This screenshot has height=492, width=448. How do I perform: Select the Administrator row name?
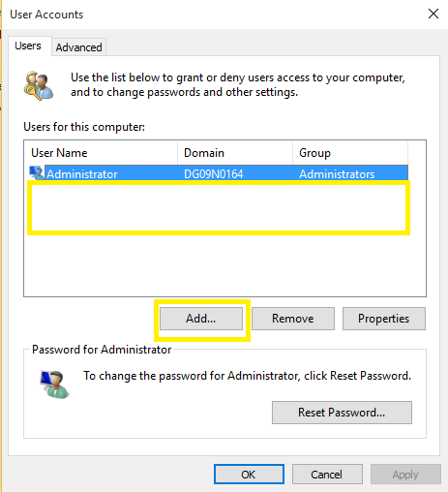pos(82,174)
